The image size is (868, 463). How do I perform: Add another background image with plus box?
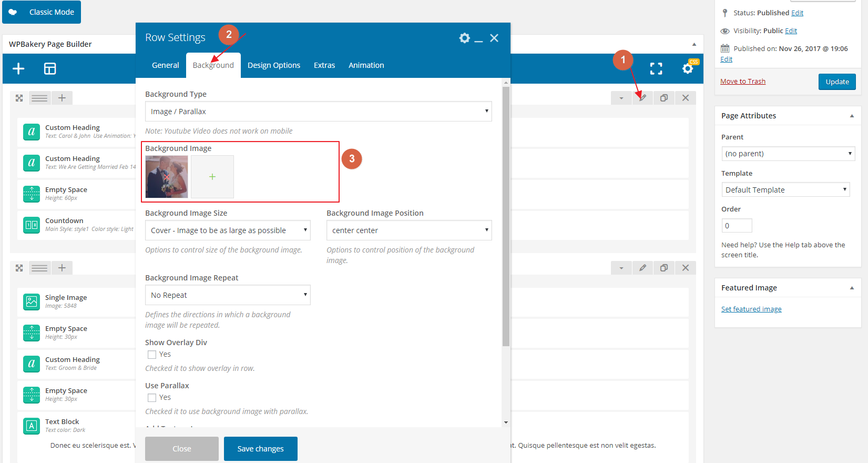click(x=212, y=177)
